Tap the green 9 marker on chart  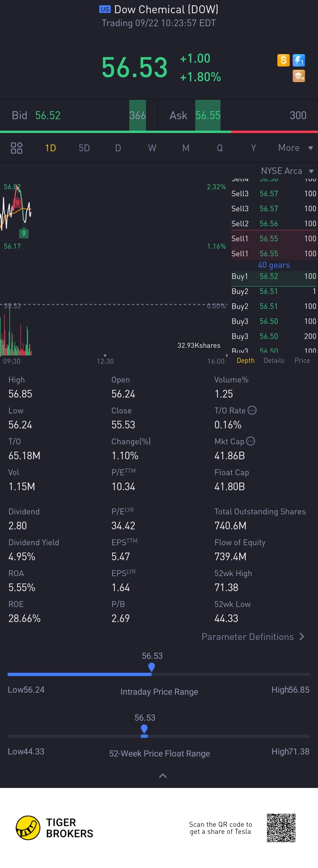(24, 233)
